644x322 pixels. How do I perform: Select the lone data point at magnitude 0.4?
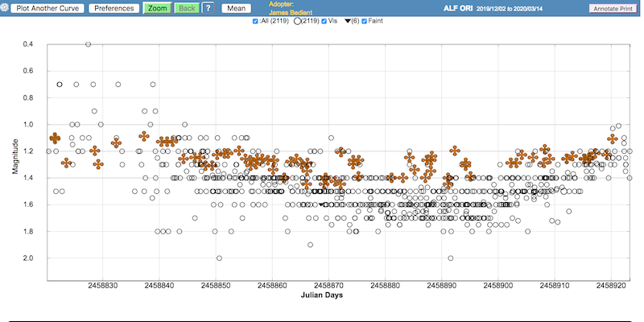[x=88, y=43]
